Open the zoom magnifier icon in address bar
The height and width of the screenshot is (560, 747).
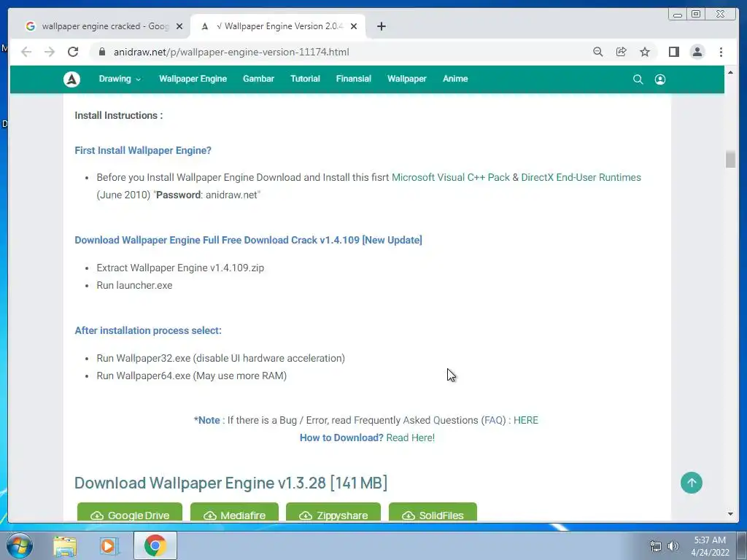tap(598, 52)
